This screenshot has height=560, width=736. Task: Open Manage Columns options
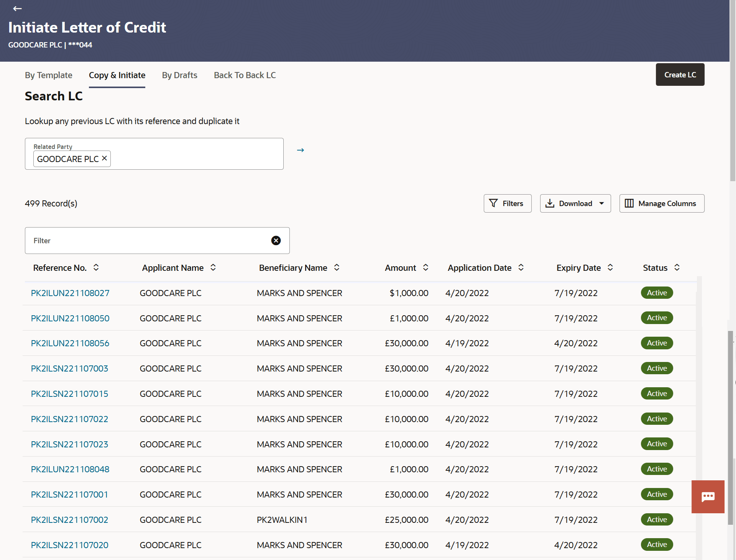click(x=662, y=203)
